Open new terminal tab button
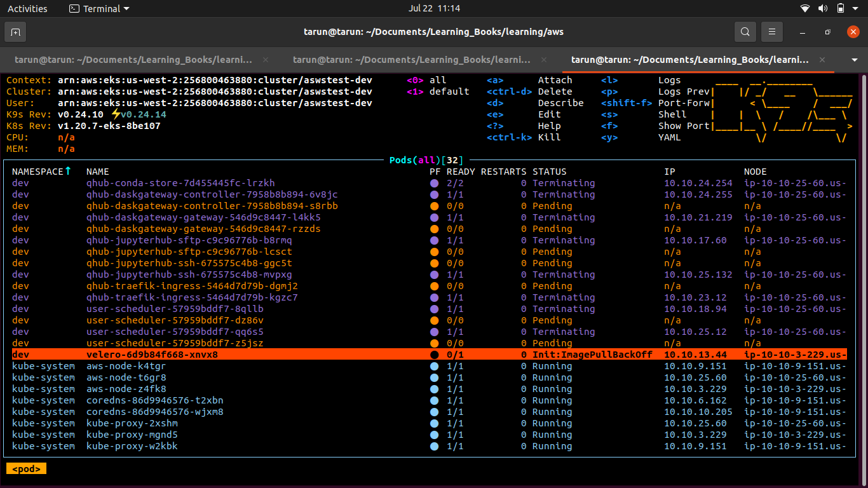The image size is (868, 488). click(x=15, y=32)
